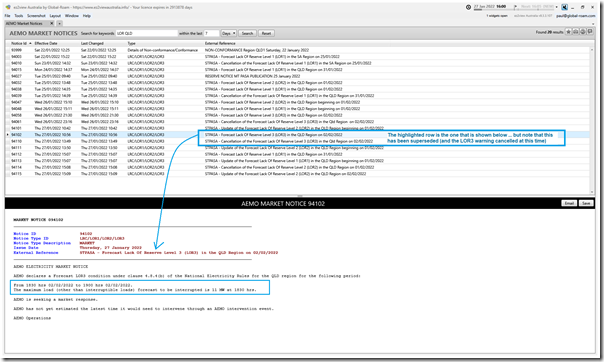Select notice row 93999
Viewport: 604px width, 362px height.
coord(297,50)
